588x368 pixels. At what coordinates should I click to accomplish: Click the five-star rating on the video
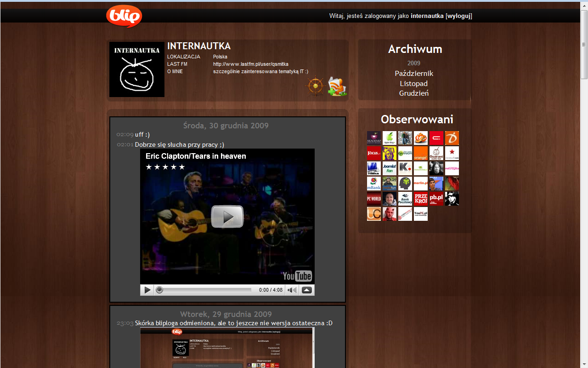(x=165, y=167)
